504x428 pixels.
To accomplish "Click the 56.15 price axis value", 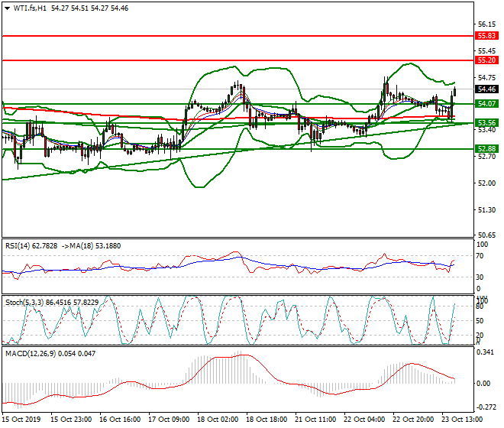I will click(486, 24).
